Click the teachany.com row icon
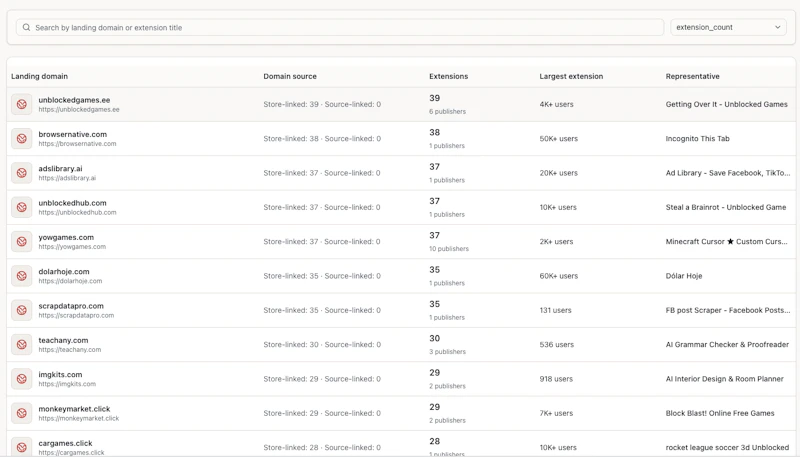800x457 pixels. click(x=21, y=345)
